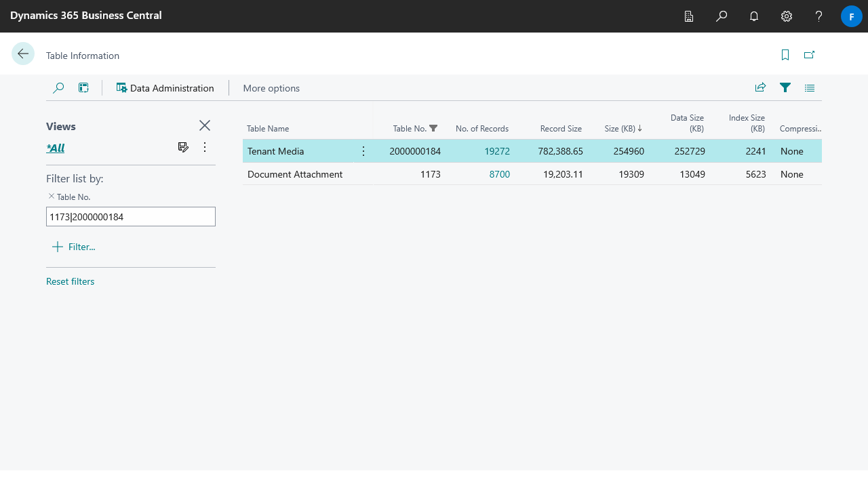The width and height of the screenshot is (868, 488).
Task: Click the analysis mode icon in the action bar
Action: 83,88
